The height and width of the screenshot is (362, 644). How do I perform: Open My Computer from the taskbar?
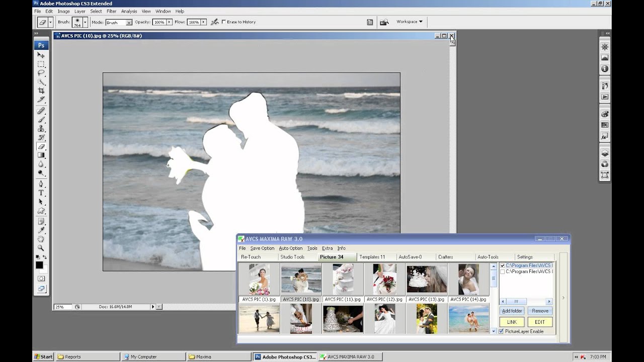(153, 356)
